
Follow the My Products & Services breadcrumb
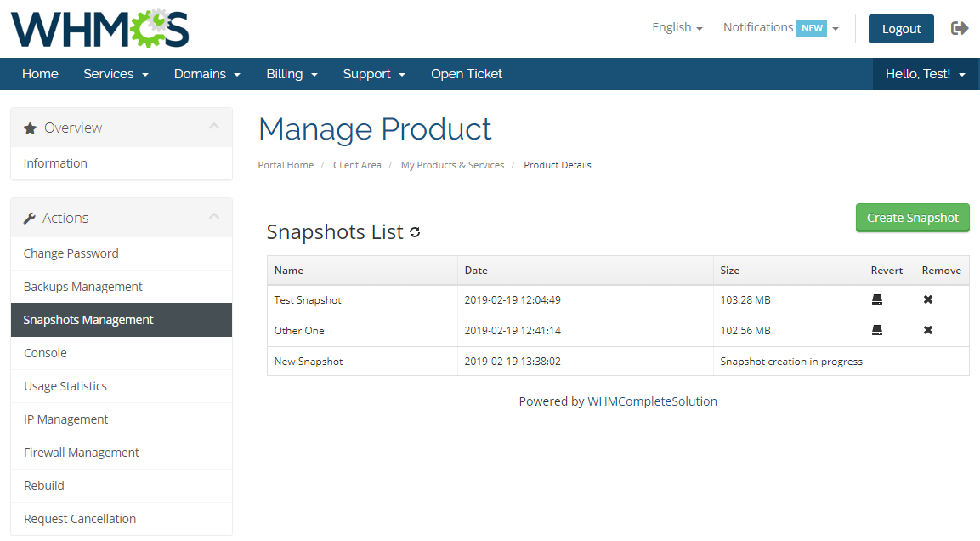pos(452,165)
